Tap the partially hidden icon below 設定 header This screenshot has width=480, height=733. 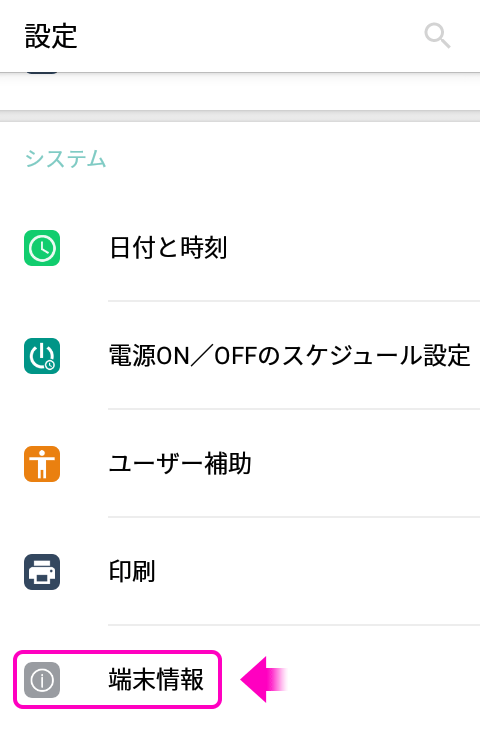pyautogui.click(x=42, y=72)
